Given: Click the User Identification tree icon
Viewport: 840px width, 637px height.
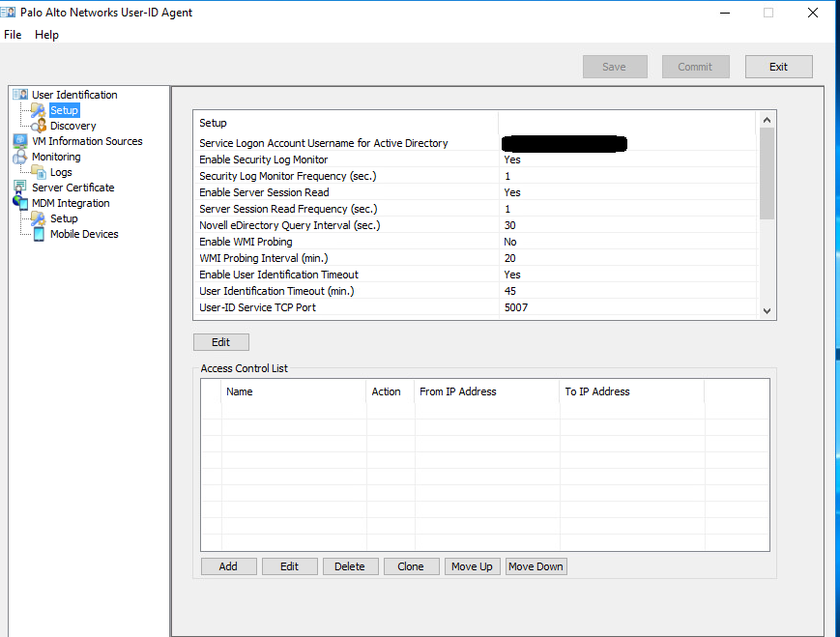Looking at the screenshot, I should pos(20,95).
